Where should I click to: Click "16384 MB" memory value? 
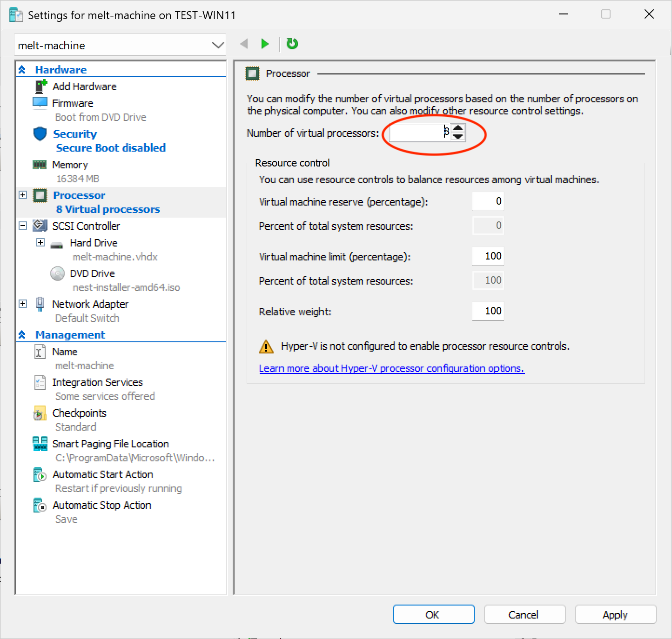point(77,179)
